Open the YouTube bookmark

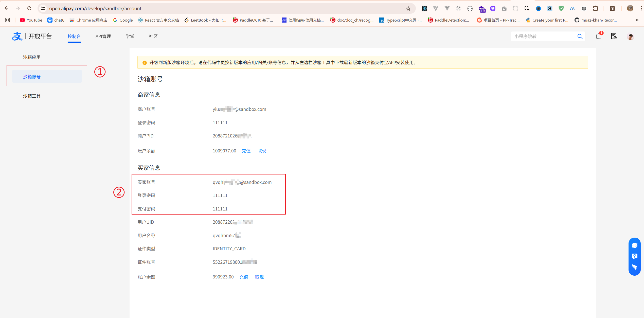[31, 20]
